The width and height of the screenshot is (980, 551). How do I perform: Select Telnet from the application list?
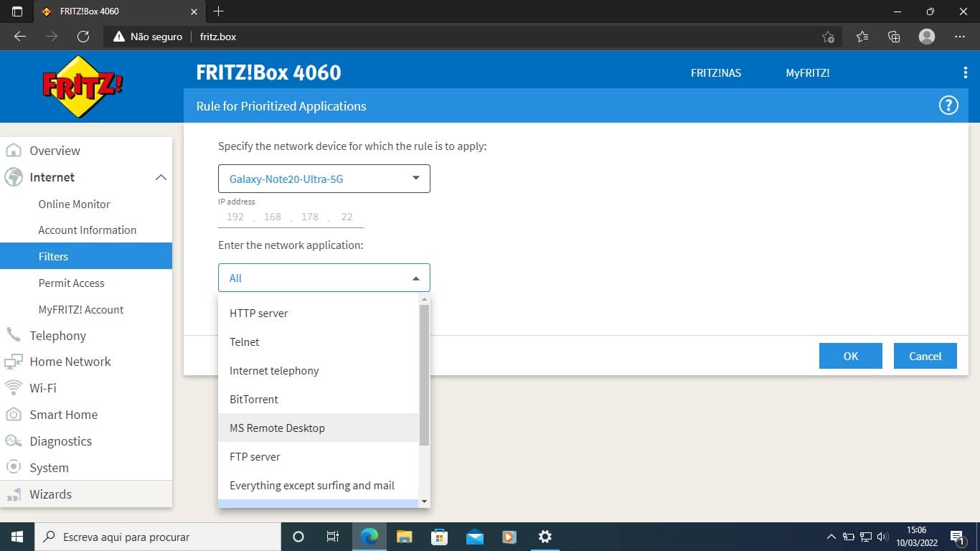[x=319, y=342]
